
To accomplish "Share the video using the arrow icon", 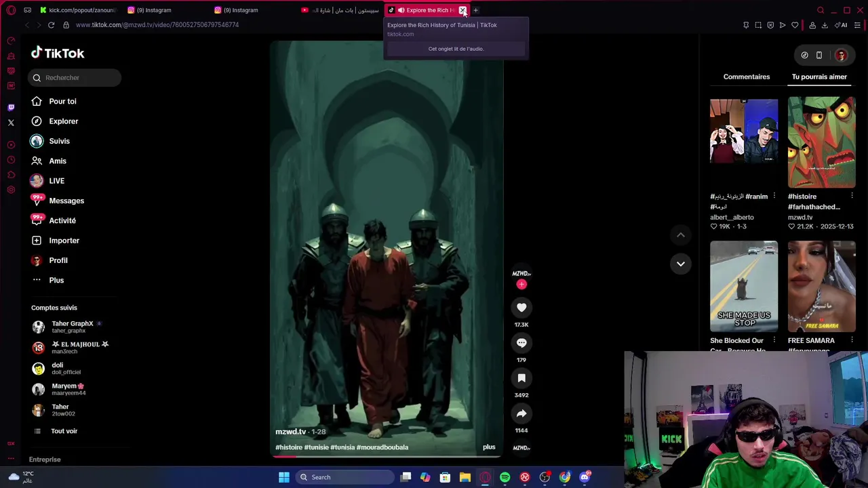I will click(x=521, y=413).
